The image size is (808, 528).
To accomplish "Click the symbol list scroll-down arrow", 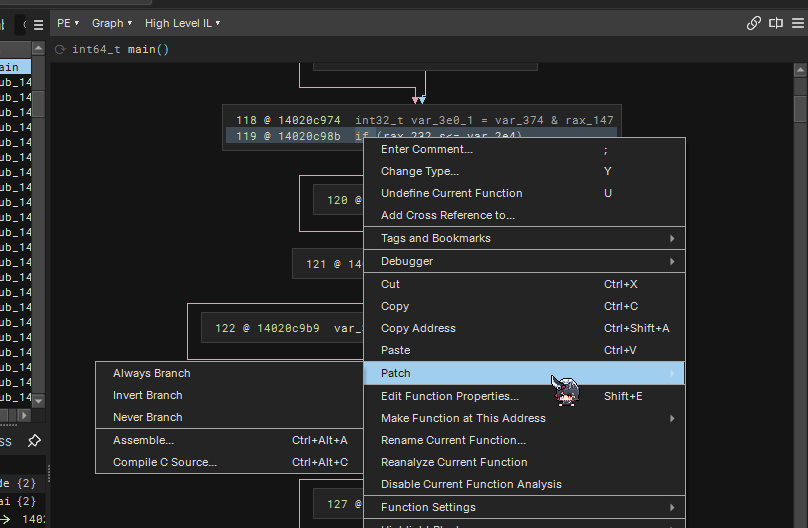I will (x=39, y=400).
